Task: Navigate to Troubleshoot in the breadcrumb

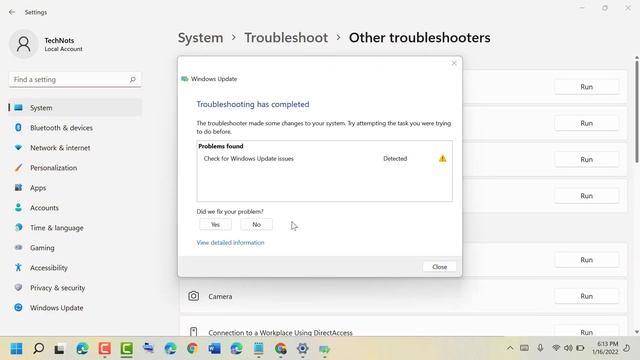Action: tap(286, 38)
